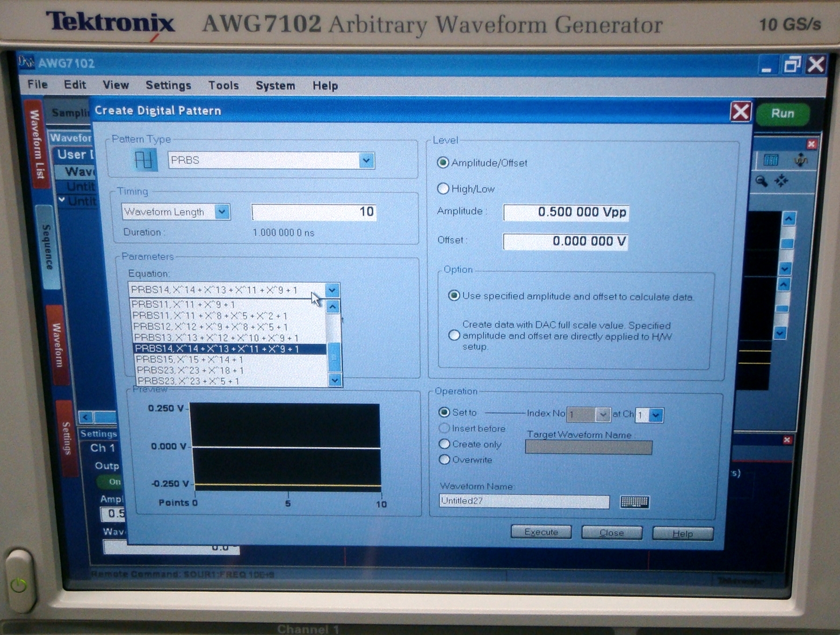Image resolution: width=840 pixels, height=635 pixels.
Task: Close the small red X panel at upper right
Action: (x=812, y=143)
